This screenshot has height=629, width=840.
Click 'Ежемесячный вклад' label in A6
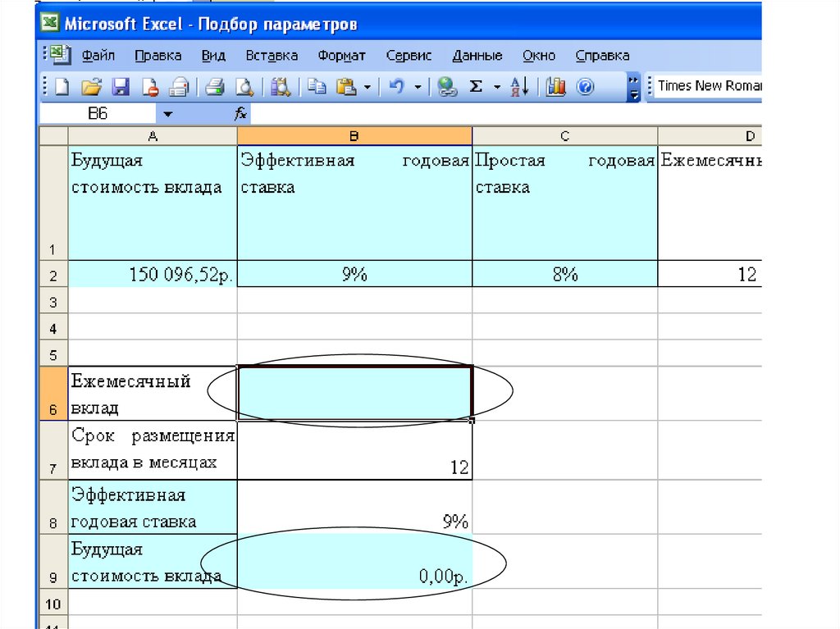click(153, 394)
